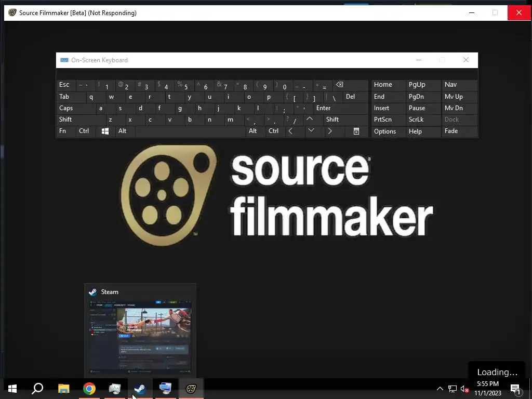Switch to Steam via taskbar icon
Screen dimensions: 532x399
(x=140, y=389)
